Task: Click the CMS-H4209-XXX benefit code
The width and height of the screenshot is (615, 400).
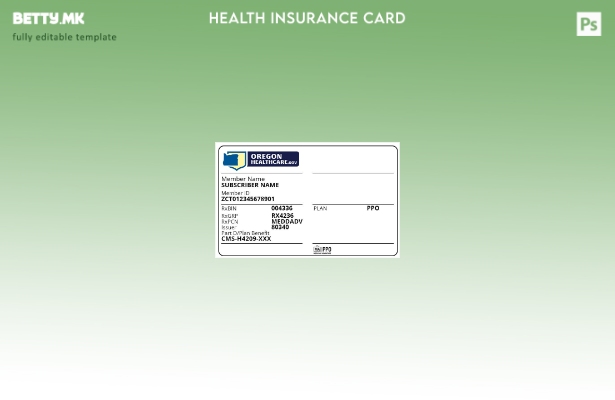Action: point(245,239)
